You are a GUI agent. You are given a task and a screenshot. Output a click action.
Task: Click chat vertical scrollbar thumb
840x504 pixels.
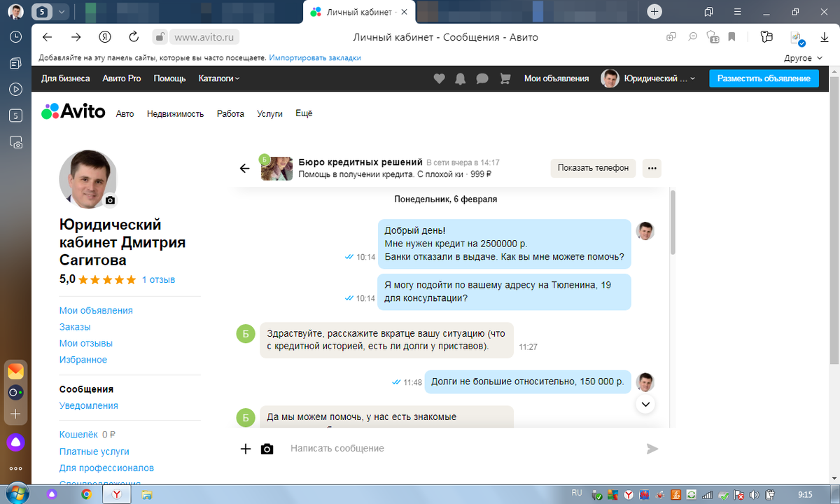tap(673, 223)
